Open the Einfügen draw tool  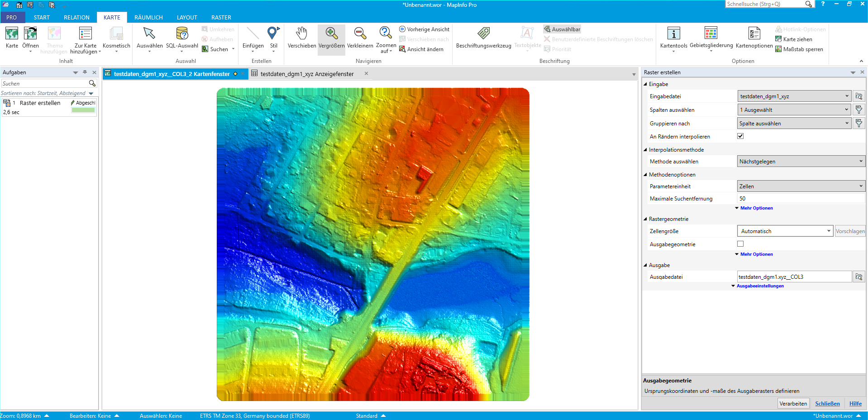(253, 39)
